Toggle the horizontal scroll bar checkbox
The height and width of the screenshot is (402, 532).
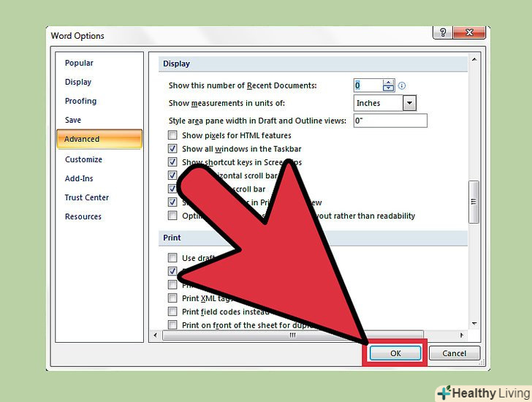(172, 175)
